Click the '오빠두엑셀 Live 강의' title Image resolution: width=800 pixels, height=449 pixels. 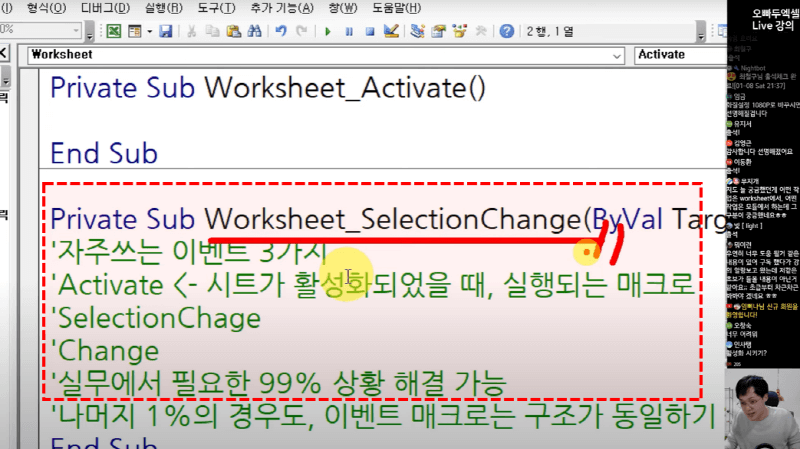[775, 19]
